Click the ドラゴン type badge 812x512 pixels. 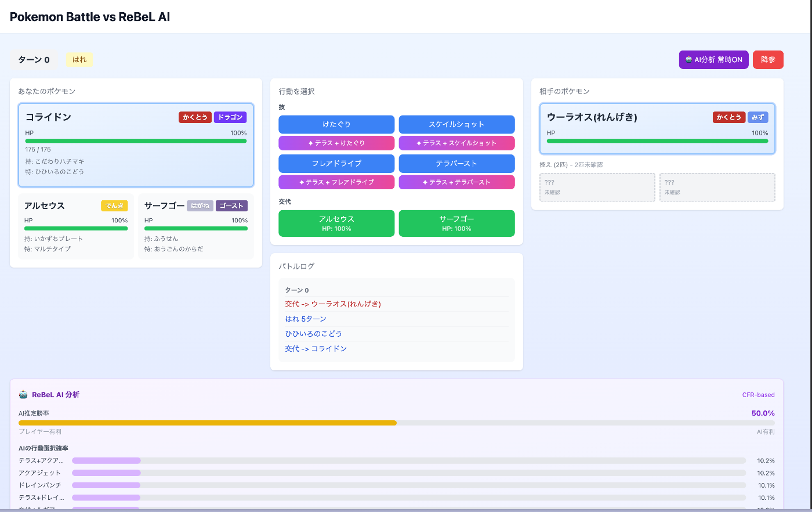(x=230, y=117)
